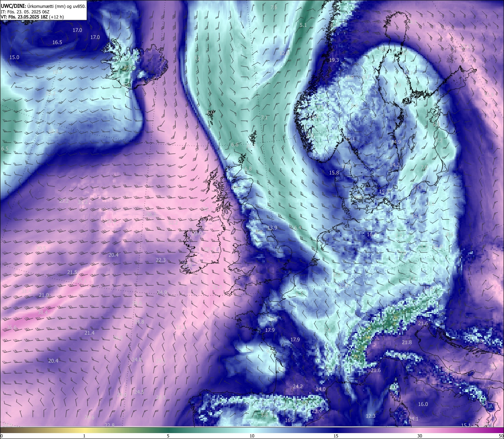This screenshot has height=439, width=504.
Task: Click the 23.4 value over eastern Spain
Action: click(x=317, y=411)
